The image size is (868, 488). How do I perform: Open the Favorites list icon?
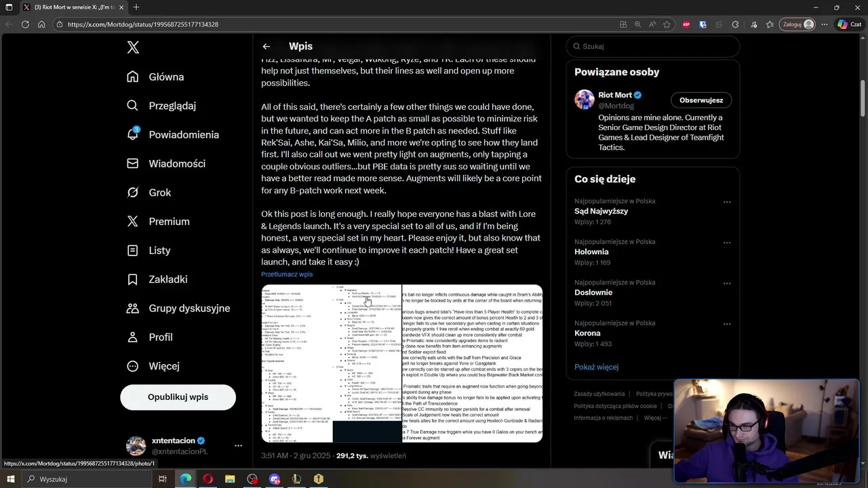click(770, 24)
